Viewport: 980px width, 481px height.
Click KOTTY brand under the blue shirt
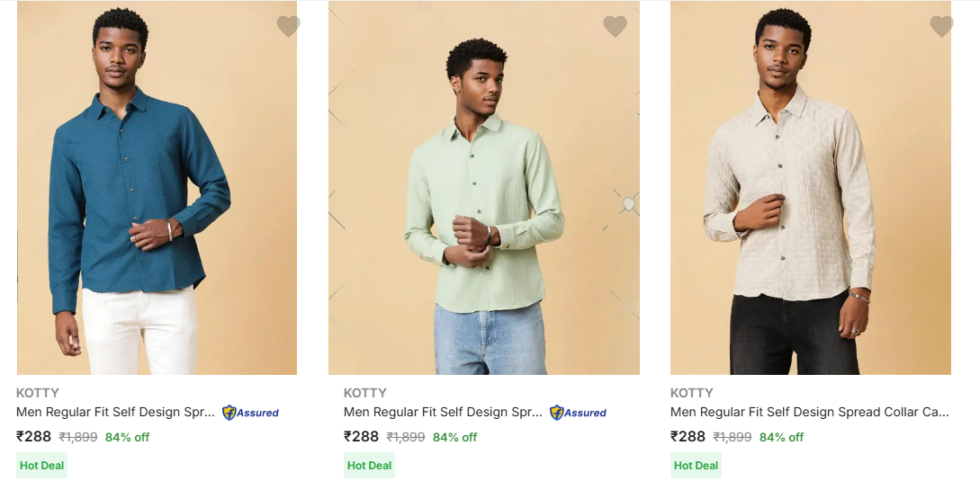coord(38,393)
